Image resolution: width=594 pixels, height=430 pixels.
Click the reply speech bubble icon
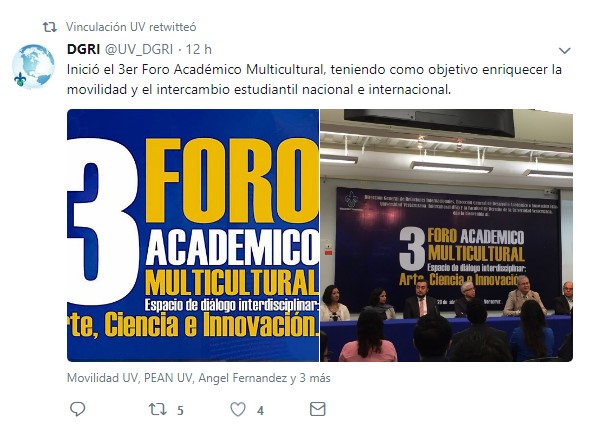tap(78, 409)
